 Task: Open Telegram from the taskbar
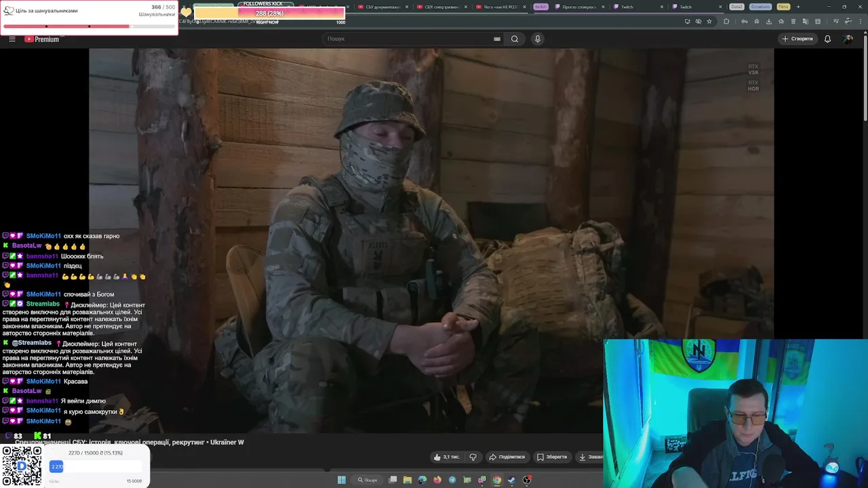(452, 480)
